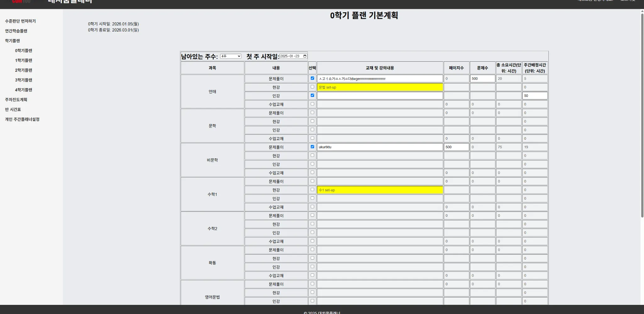Open 수준판단 먼저하기 in the sidebar
The width and height of the screenshot is (644, 314).
pyautogui.click(x=20, y=21)
